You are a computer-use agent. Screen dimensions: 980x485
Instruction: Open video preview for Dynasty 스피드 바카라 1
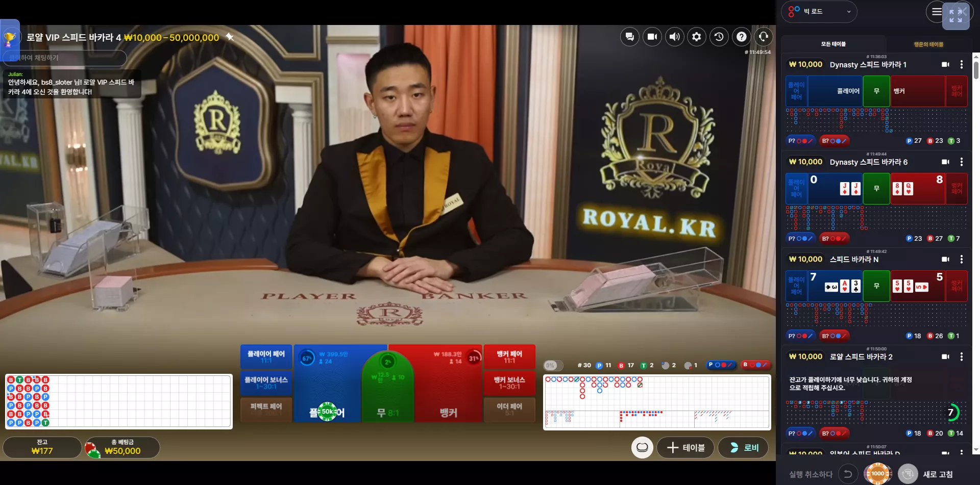point(945,65)
